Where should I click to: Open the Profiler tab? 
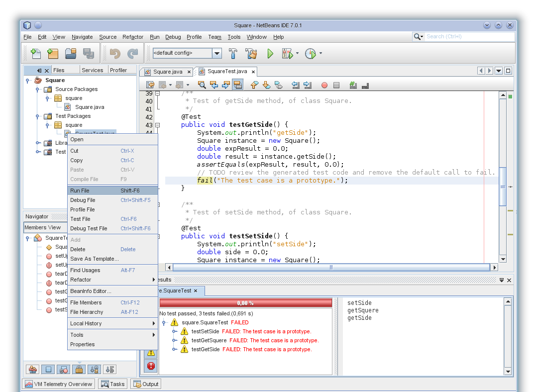coord(118,70)
